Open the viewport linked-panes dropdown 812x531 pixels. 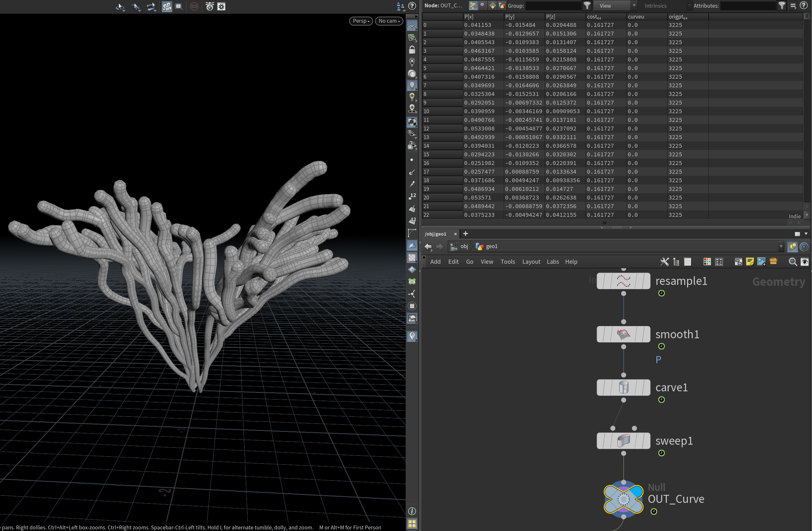[401, 6]
